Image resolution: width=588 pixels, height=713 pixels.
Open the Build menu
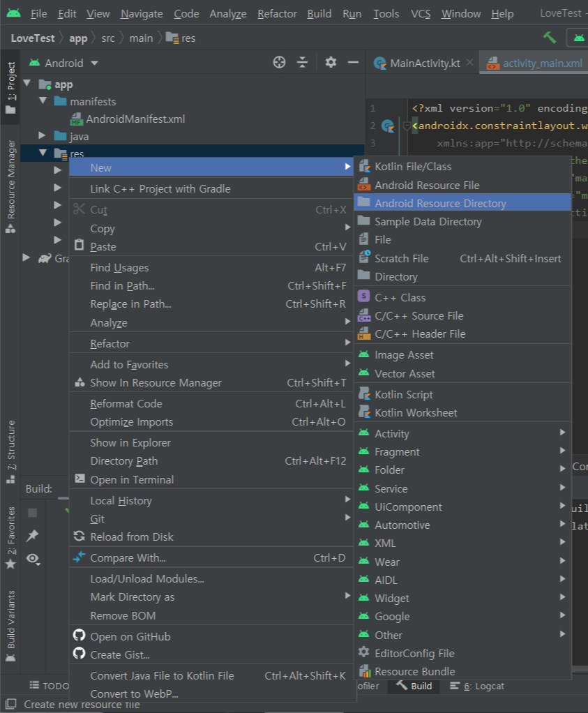click(319, 14)
